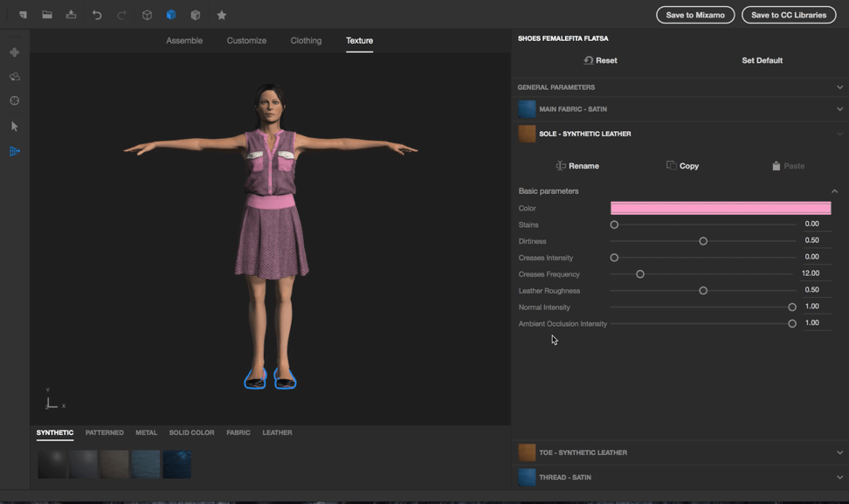Click the Set Default button
Viewport: 849px width, 504px height.
(x=762, y=60)
